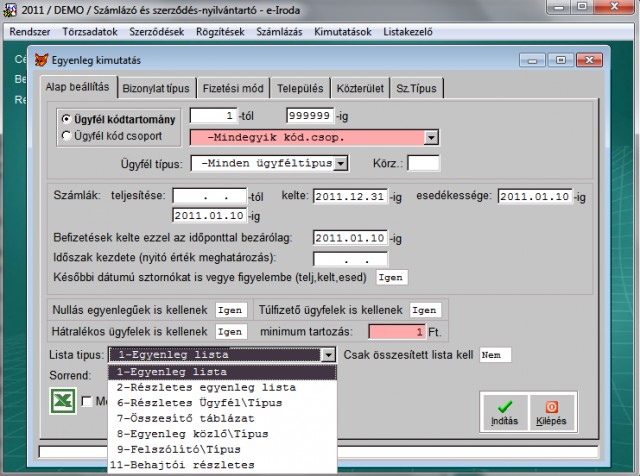Open the Ügyfél típus dropdown arrow

click(340, 162)
